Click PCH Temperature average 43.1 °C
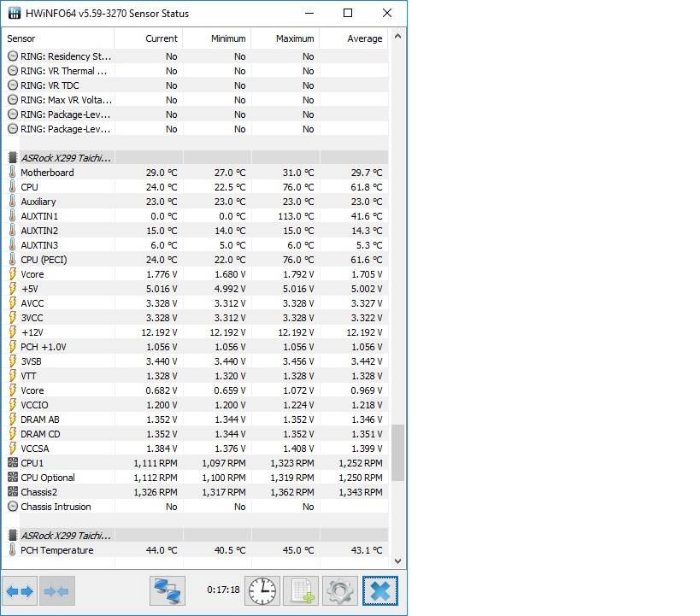The width and height of the screenshot is (700, 616). pos(367,550)
